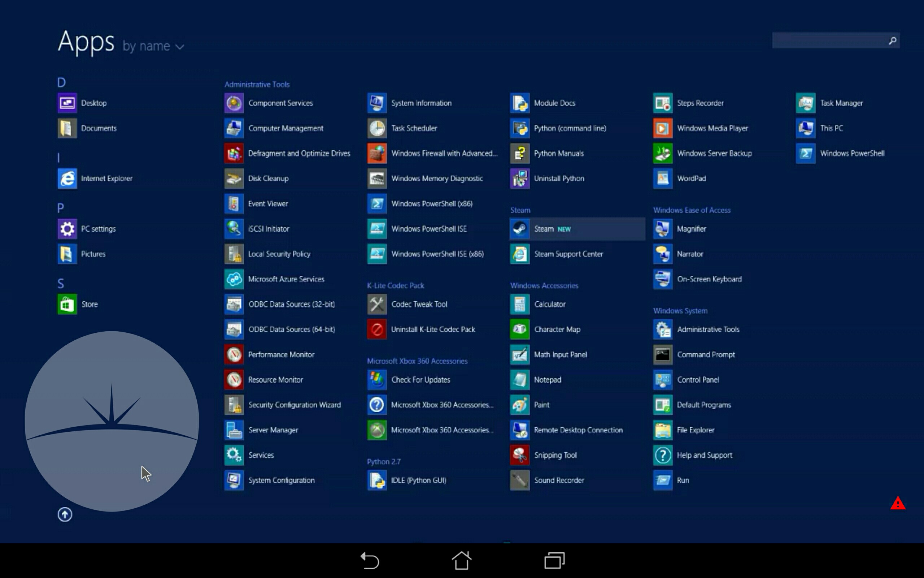Click 'This PC' label
This screenshot has height=578, width=924.
(831, 129)
